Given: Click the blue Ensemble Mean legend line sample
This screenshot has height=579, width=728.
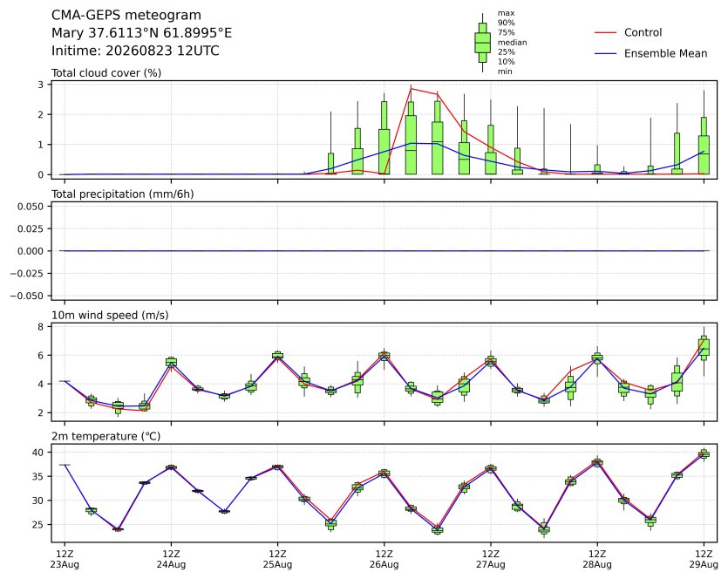Looking at the screenshot, I should 605,53.
